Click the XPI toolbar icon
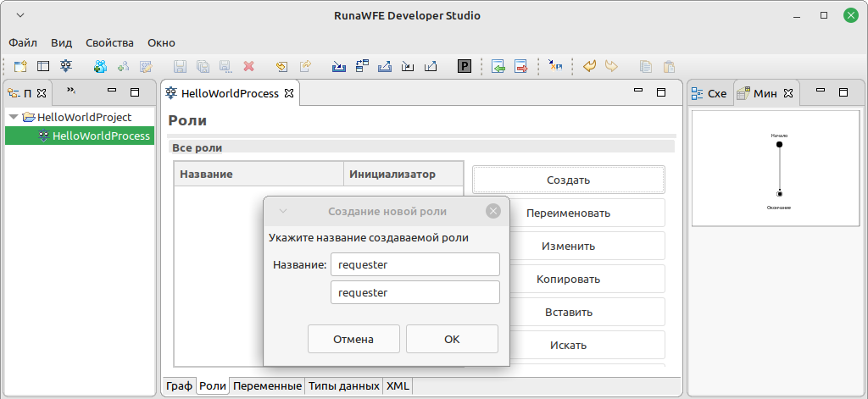Screen dimensions: 868x399 tap(555, 66)
